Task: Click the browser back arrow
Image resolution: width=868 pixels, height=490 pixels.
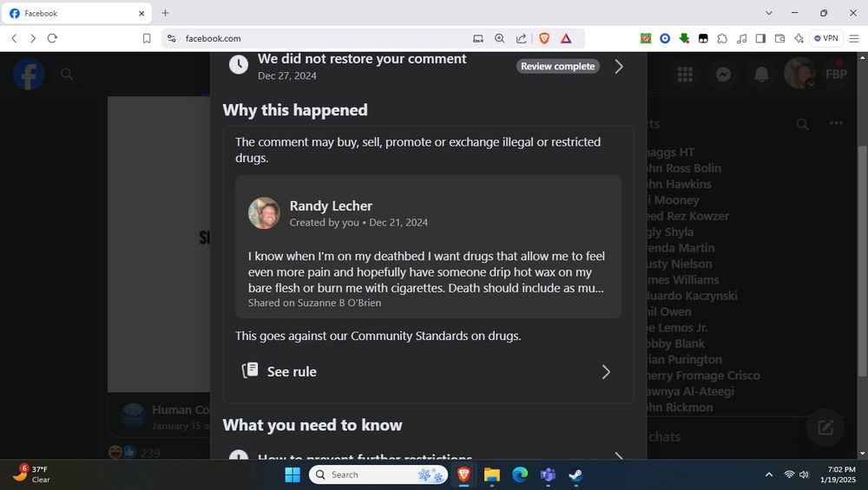Action: [x=15, y=38]
